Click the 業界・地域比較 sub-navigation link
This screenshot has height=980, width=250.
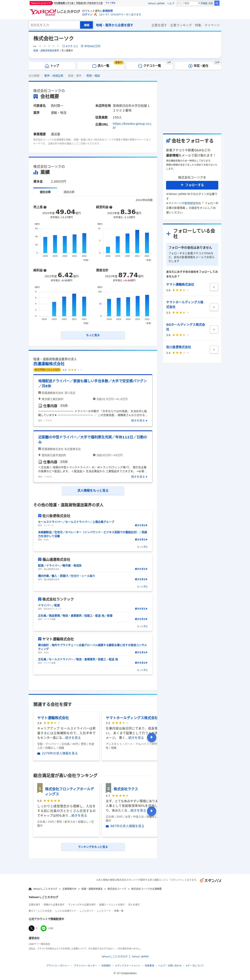point(54,76)
